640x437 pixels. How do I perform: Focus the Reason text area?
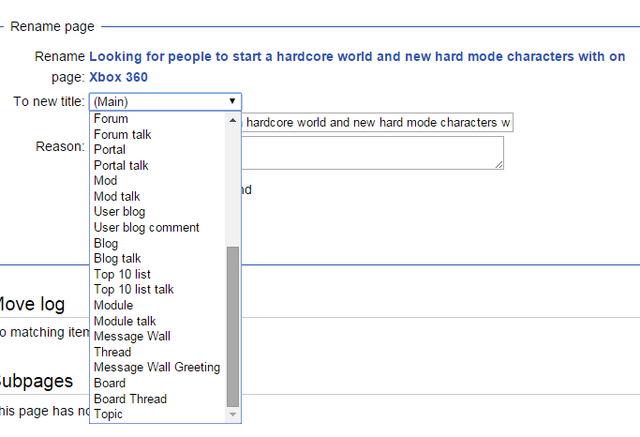click(372, 153)
